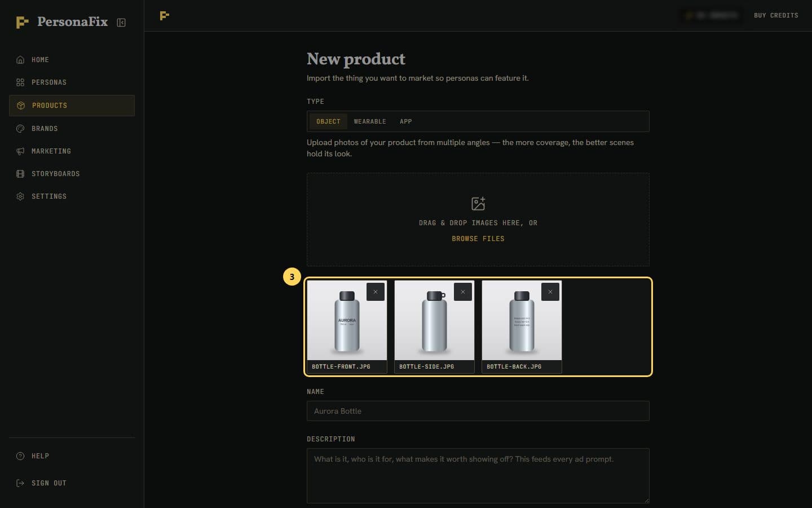Collapse the sidebar with the panel icon
Image resolution: width=812 pixels, height=508 pixels.
point(121,23)
